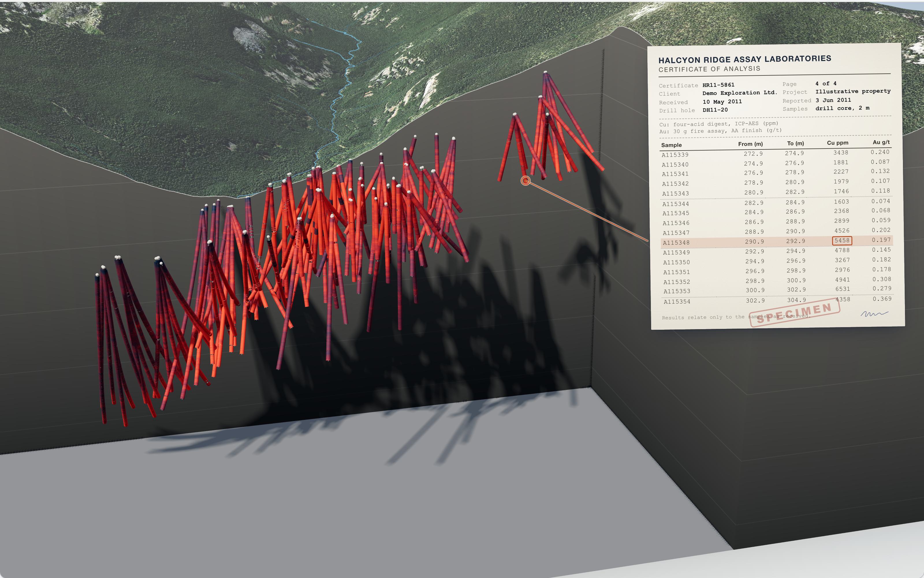
Task: Click the Halcyon Ridge Assay Laboratories title
Action: click(x=745, y=59)
